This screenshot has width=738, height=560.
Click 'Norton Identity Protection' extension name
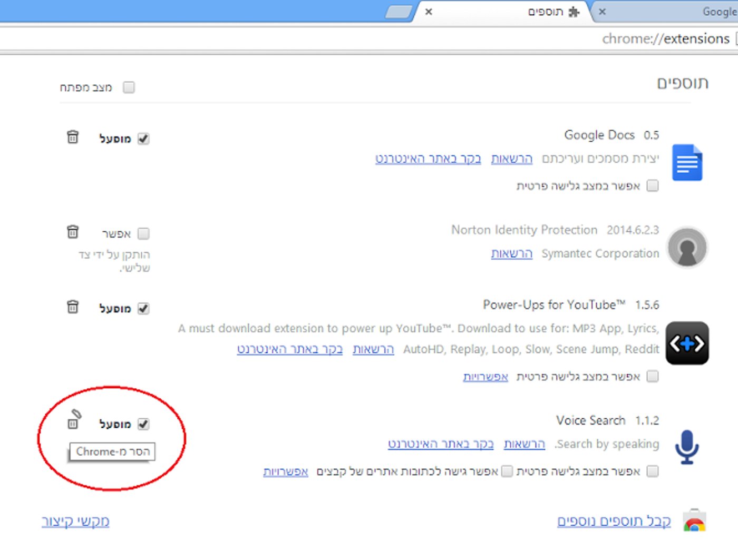(525, 230)
